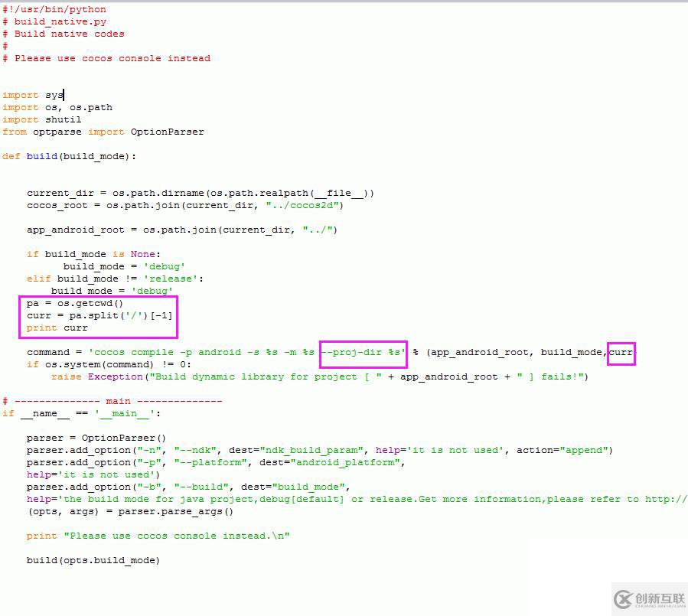The width and height of the screenshot is (688, 616).
Task: Click the 'print curr' statement
Action: [x=57, y=328]
